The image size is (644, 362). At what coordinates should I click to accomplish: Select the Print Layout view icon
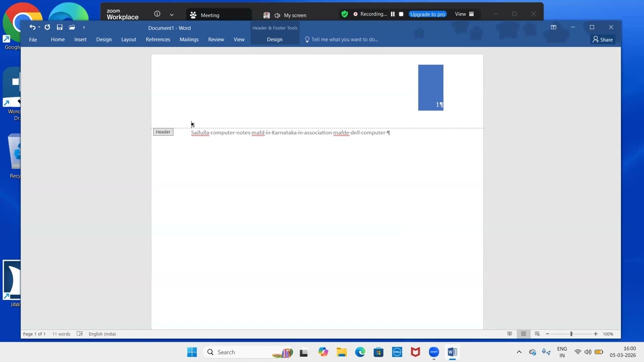(x=523, y=334)
